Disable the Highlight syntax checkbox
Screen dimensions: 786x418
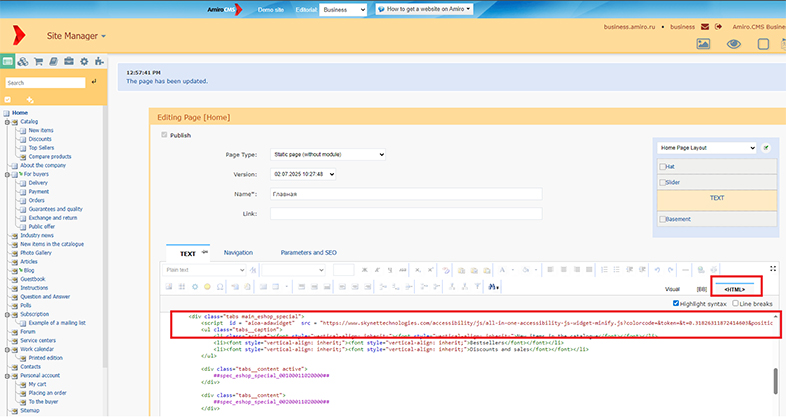tap(677, 303)
